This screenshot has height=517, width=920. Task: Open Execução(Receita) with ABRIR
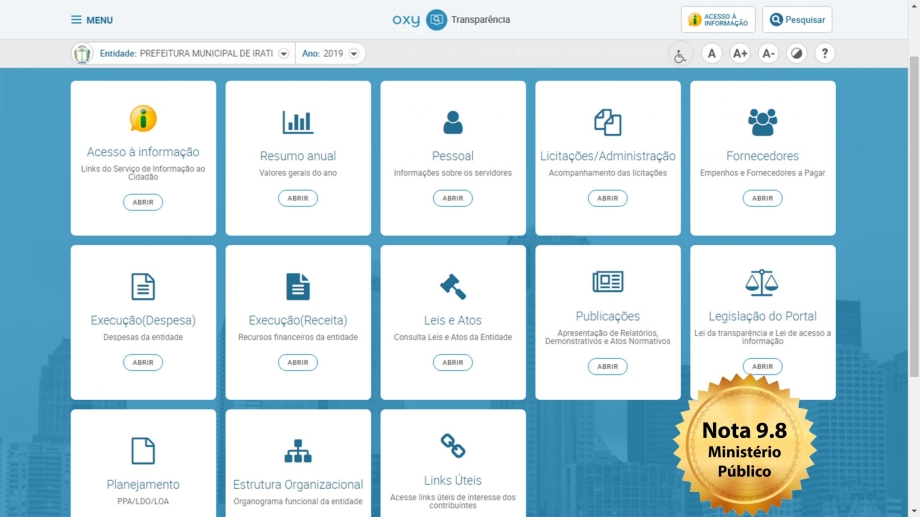297,362
